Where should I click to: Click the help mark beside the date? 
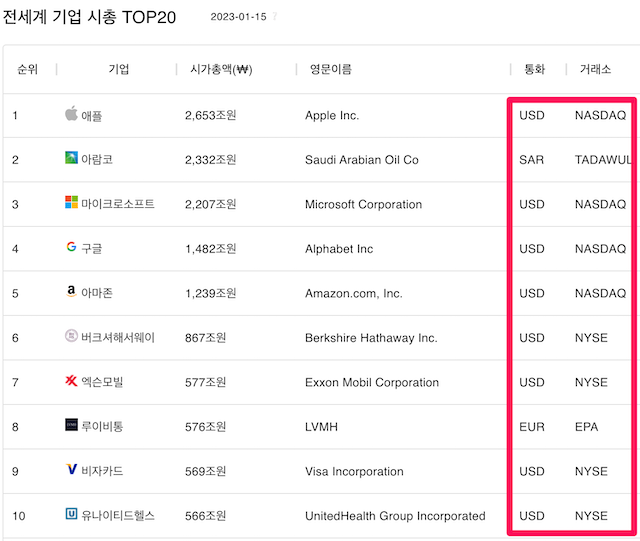click(275, 16)
